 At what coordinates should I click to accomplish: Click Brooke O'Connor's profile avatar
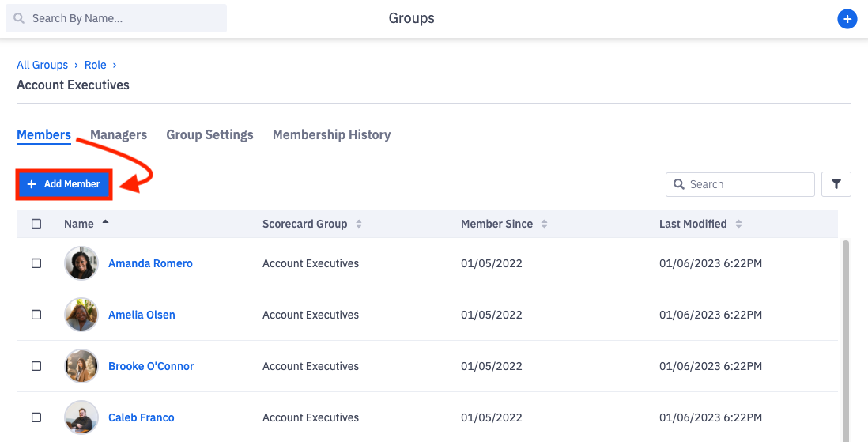coord(81,366)
